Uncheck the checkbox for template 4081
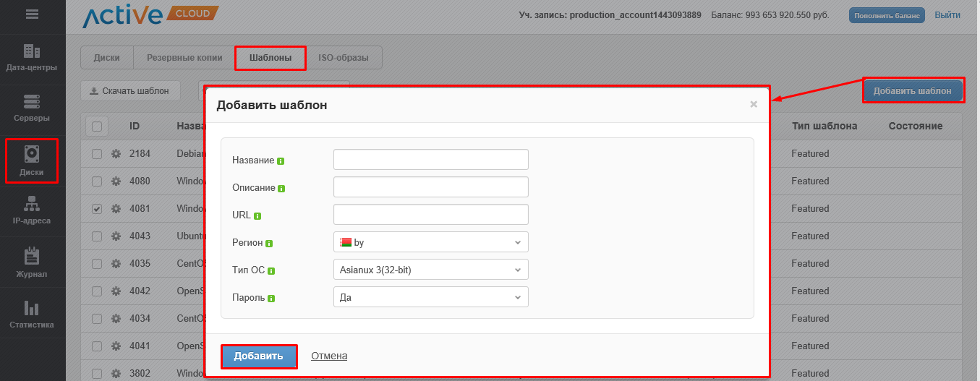 97,209
